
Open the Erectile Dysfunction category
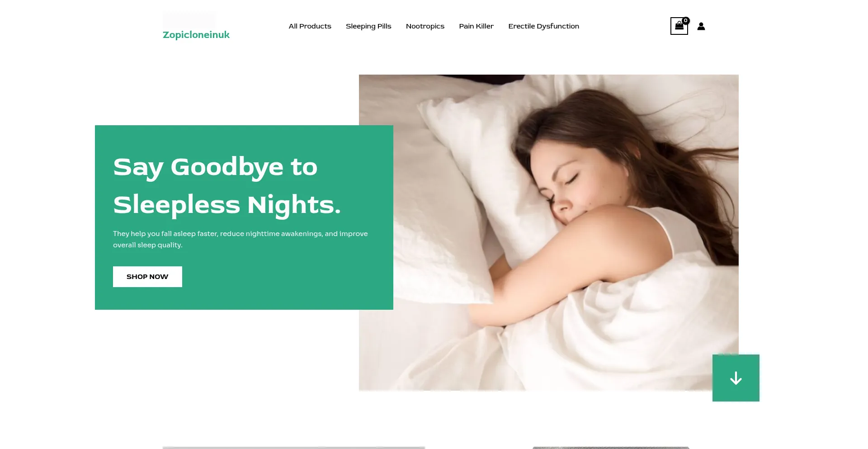pyautogui.click(x=544, y=26)
